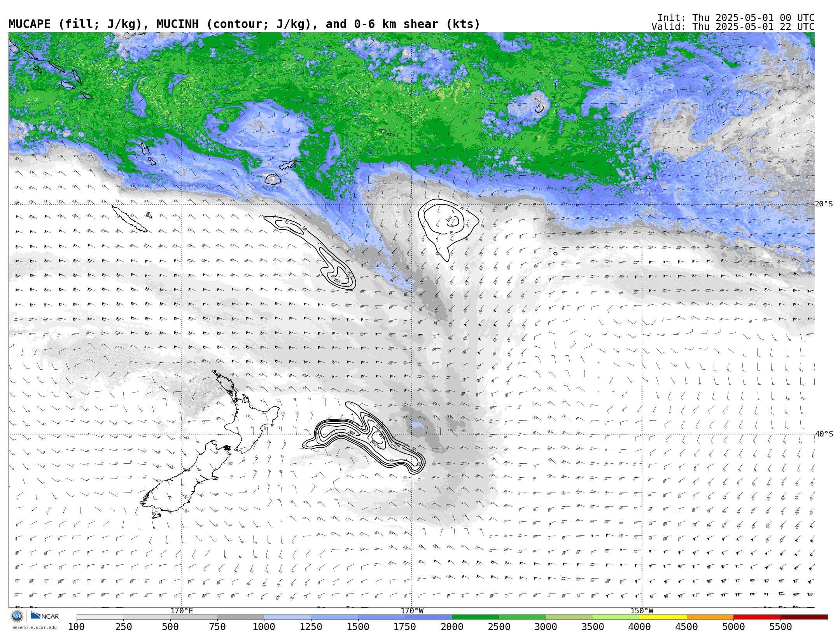Click the colorbar tick label 4500

click(687, 627)
